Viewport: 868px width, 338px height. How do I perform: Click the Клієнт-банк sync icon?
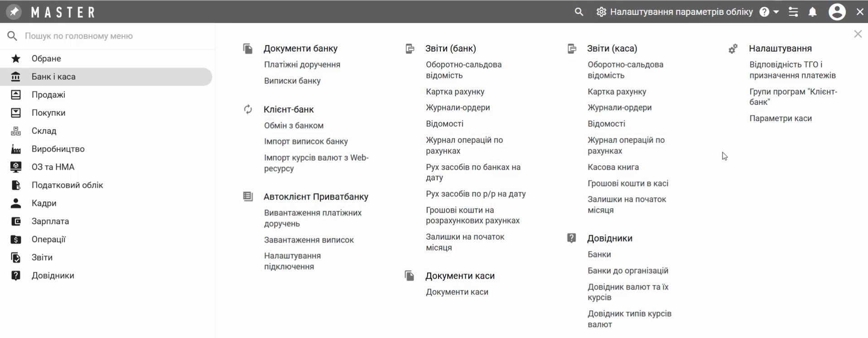(248, 109)
